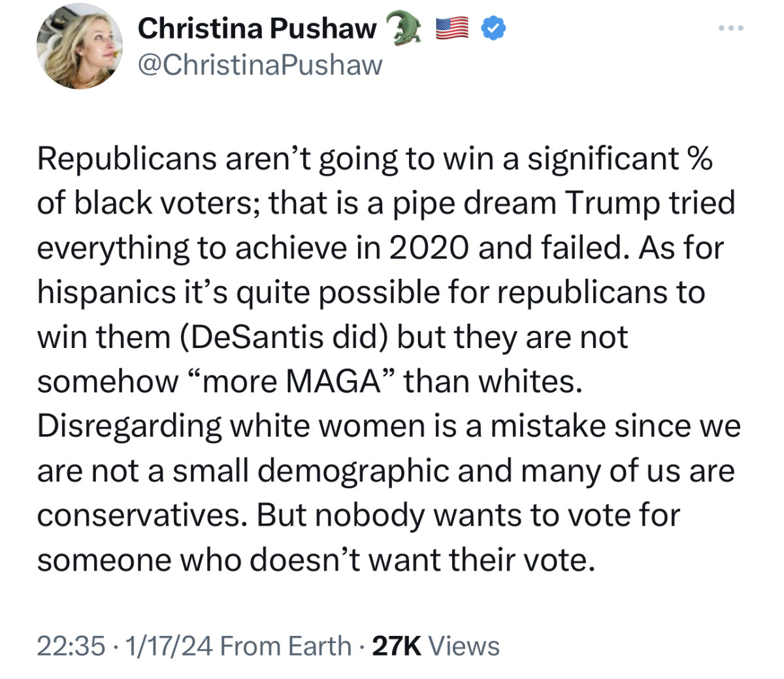
Task: Click the 1/17/24 date text
Action: pyautogui.click(x=163, y=646)
